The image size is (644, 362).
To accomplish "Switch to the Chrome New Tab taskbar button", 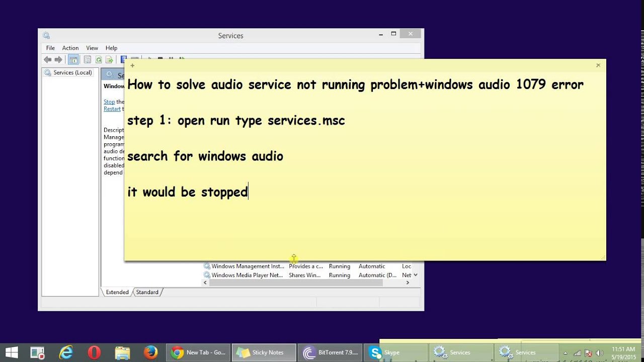I will [x=198, y=352].
